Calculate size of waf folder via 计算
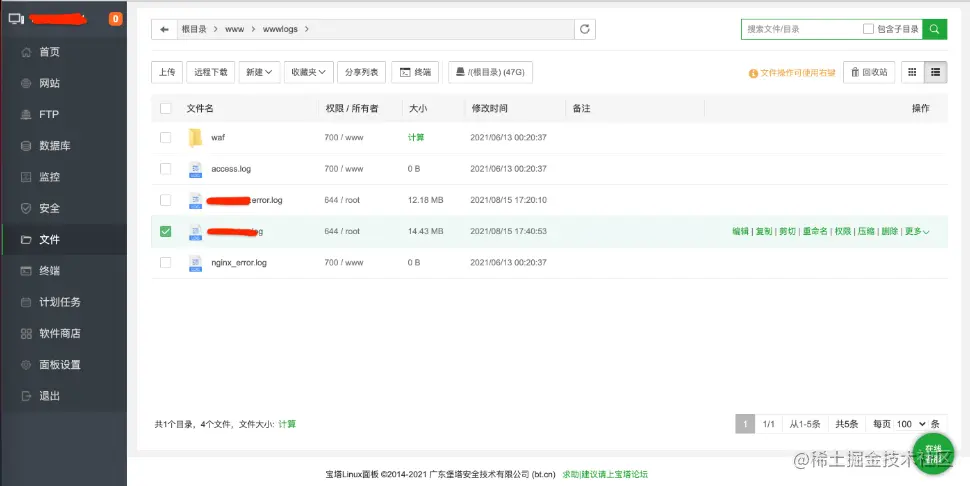 416,137
